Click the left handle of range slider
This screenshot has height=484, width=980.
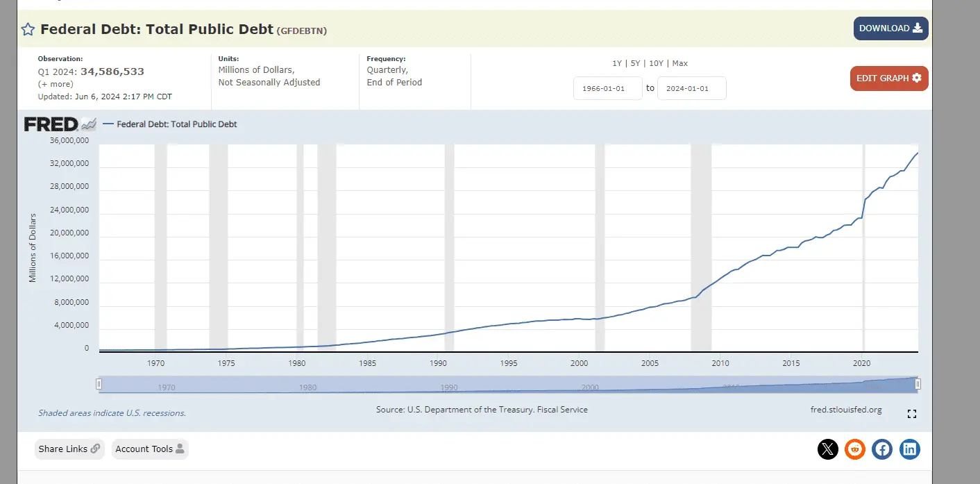point(99,384)
